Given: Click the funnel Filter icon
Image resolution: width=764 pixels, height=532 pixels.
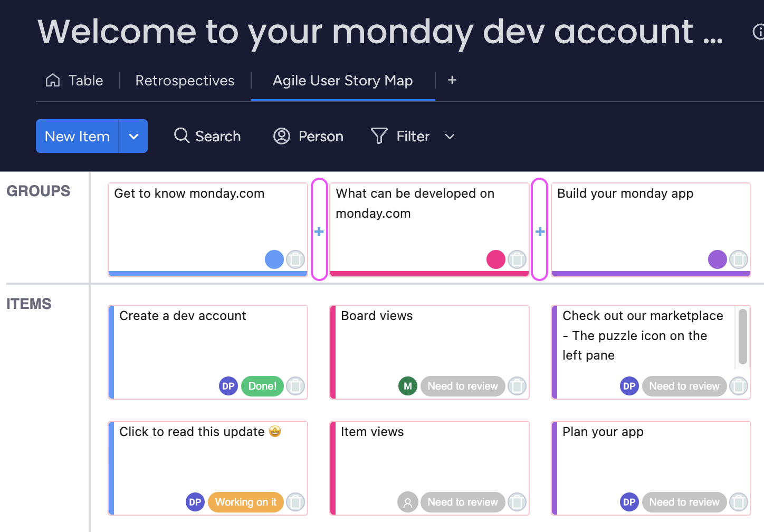Looking at the screenshot, I should pyautogui.click(x=379, y=136).
